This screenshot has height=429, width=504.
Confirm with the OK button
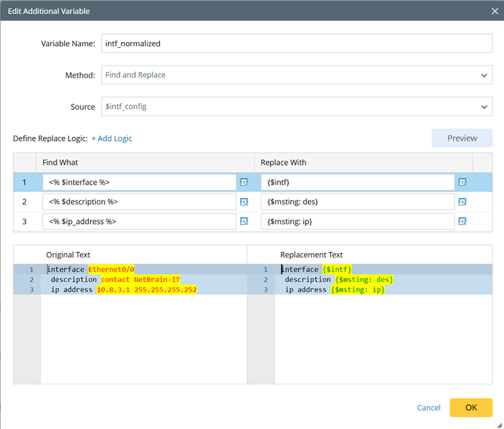(x=471, y=407)
